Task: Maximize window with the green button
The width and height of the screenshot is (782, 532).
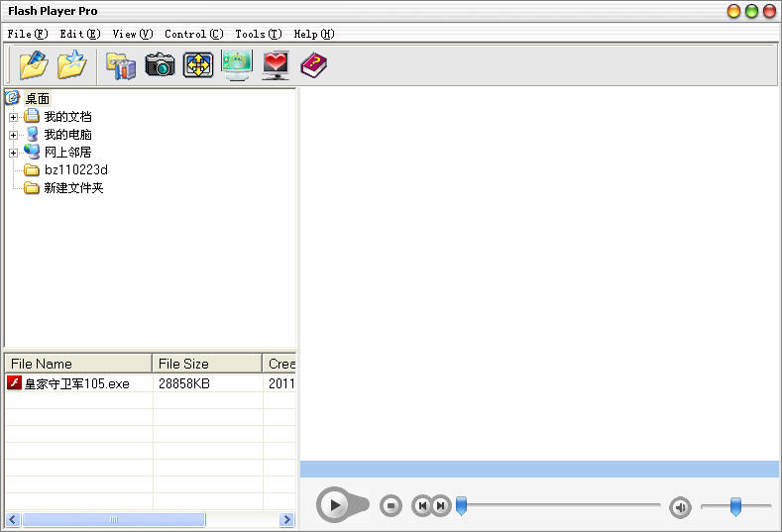Action: (751, 11)
